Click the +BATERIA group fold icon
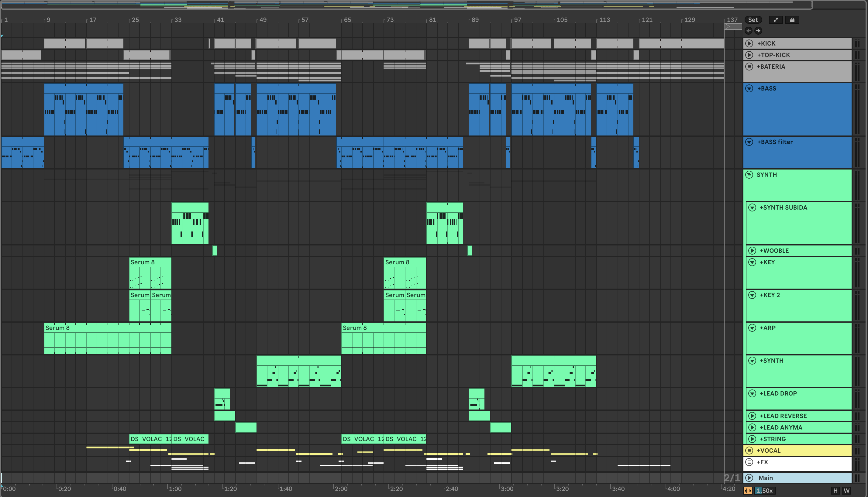The image size is (868, 497). click(x=749, y=67)
